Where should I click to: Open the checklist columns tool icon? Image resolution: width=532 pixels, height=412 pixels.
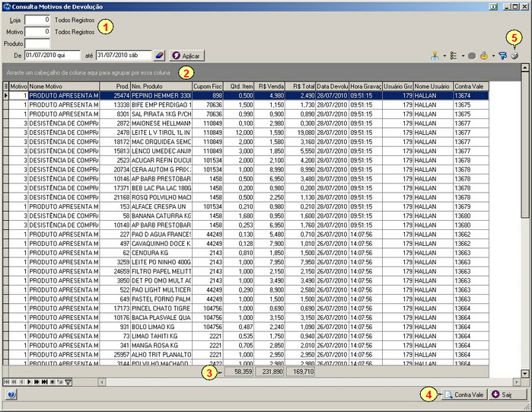454,56
